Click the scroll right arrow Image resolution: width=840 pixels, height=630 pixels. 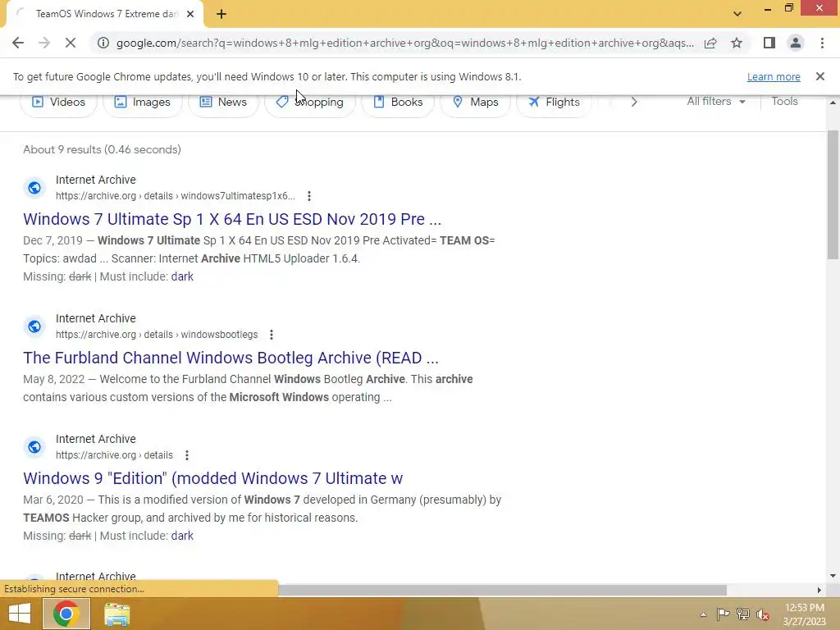tap(819, 590)
